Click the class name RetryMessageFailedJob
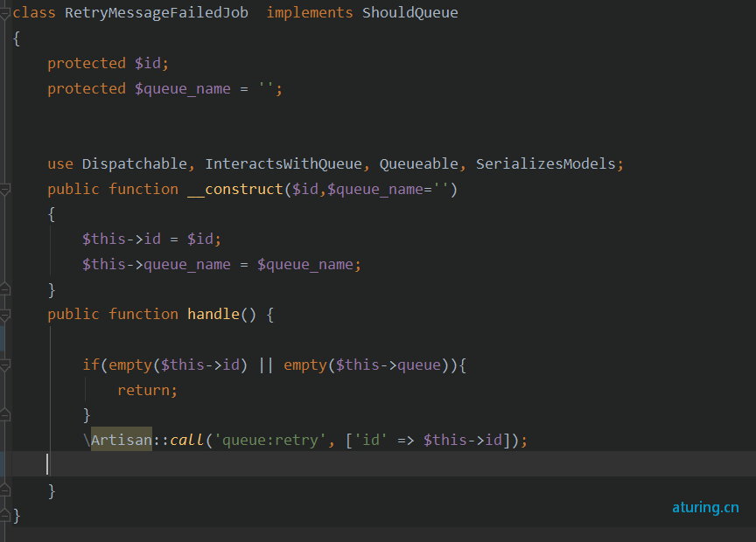This screenshot has height=542, width=756. click(157, 12)
